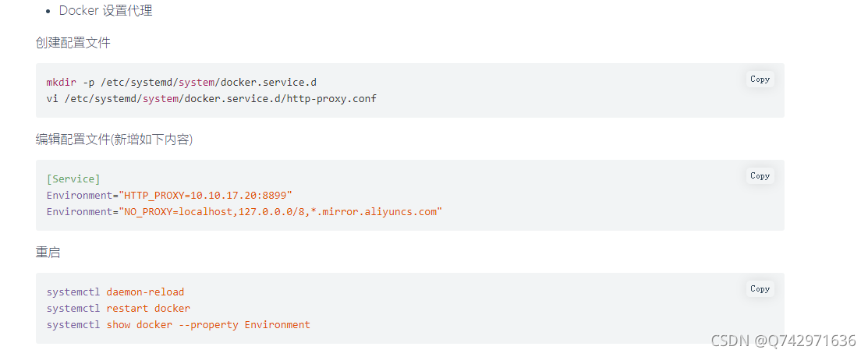
Task: Click the systemctl show docker line
Action: click(179, 325)
